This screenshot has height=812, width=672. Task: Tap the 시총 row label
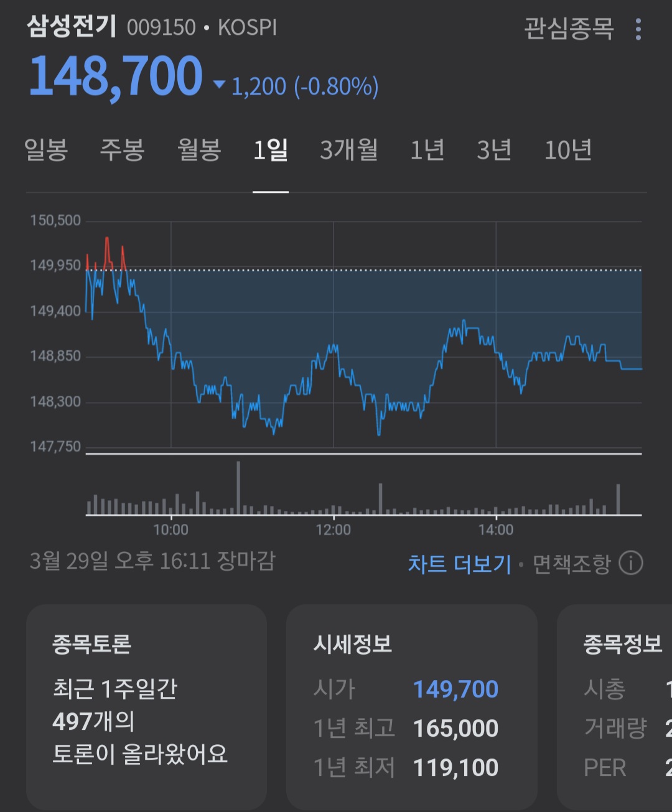(x=604, y=689)
